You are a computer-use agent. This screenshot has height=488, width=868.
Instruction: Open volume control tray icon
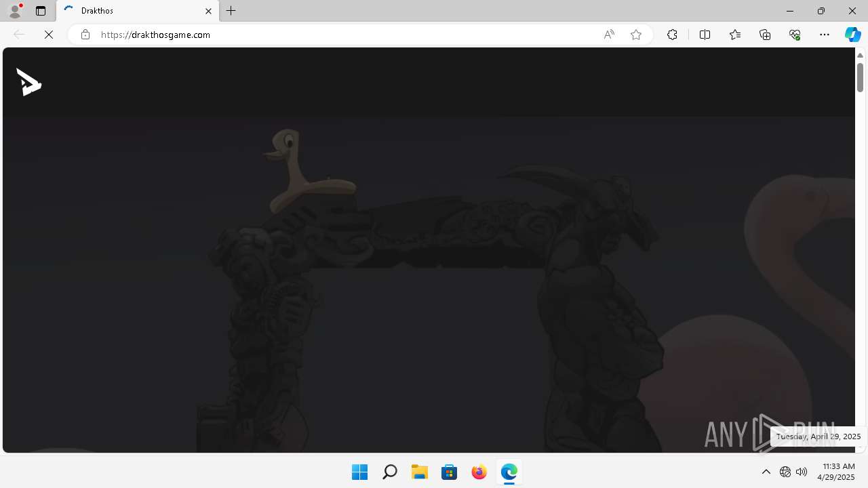tap(802, 472)
